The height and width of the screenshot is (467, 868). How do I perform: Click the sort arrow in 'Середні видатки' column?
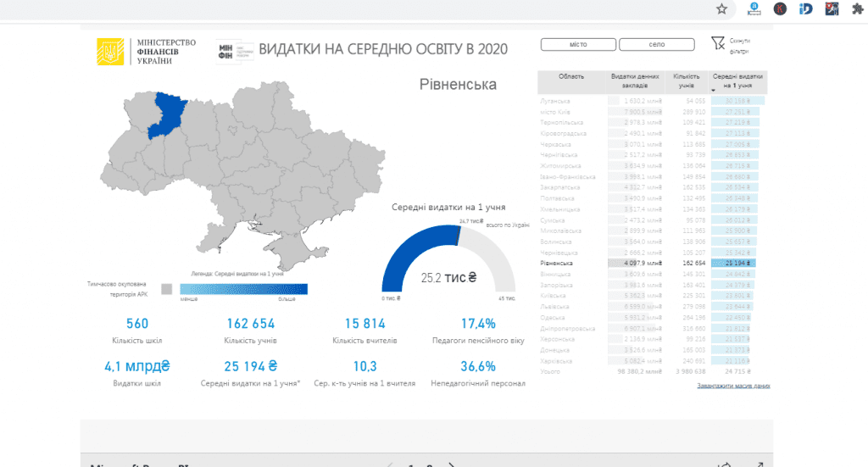coord(714,89)
